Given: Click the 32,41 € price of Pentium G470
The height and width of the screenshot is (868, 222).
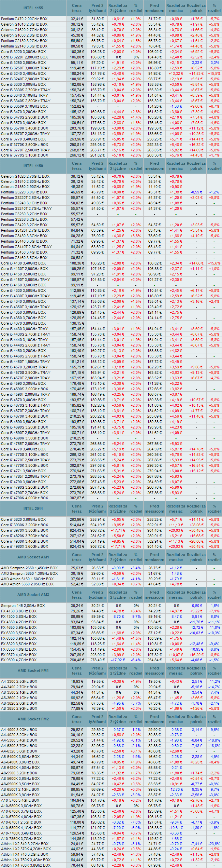Looking at the screenshot, I should (77, 19).
